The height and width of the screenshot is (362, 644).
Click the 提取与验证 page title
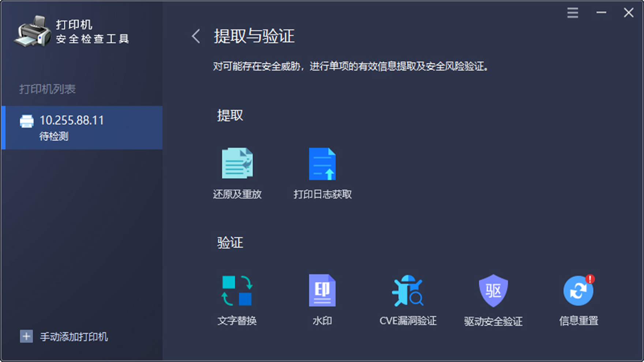(254, 36)
